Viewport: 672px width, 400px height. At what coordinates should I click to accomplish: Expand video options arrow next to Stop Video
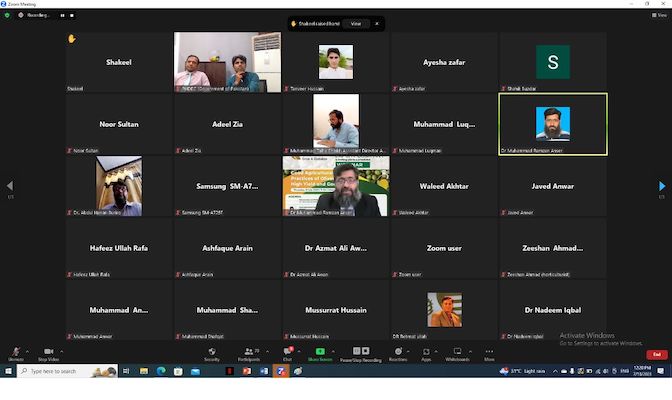click(62, 351)
